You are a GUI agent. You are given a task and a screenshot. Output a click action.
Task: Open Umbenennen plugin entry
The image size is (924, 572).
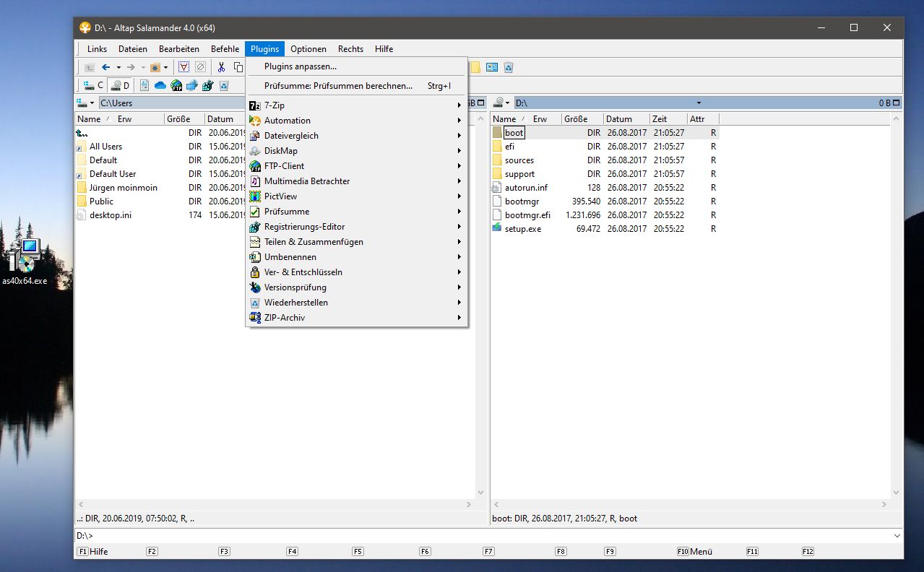pos(357,257)
